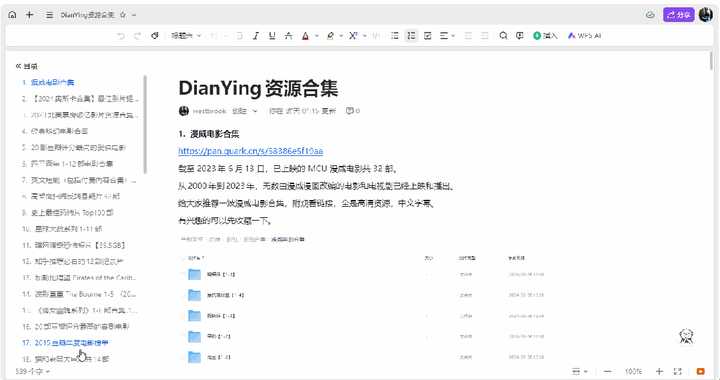Redo the last action
Image resolution: width=720 pixels, height=380 pixels.
coord(137,35)
